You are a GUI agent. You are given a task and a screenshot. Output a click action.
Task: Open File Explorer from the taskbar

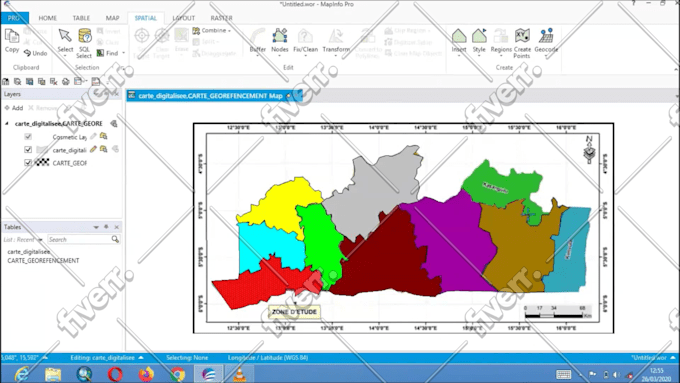click(x=53, y=374)
